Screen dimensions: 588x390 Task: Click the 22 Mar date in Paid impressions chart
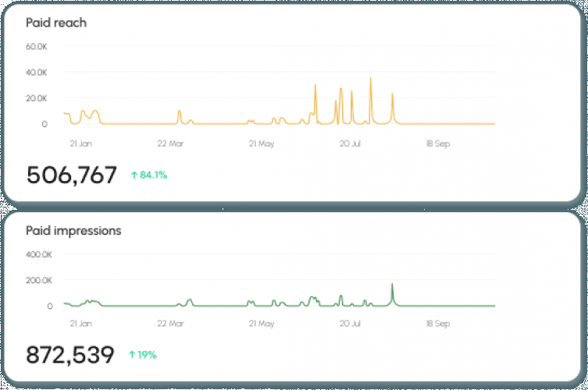(x=171, y=324)
